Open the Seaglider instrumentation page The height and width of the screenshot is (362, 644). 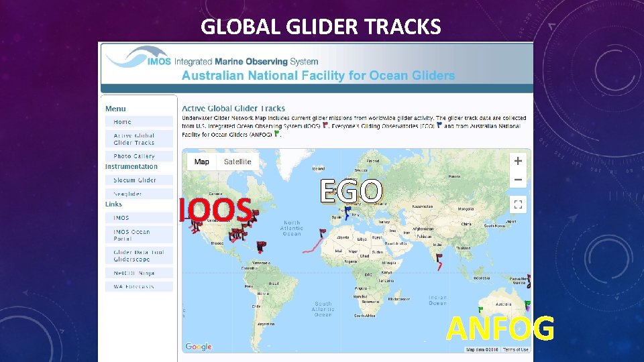click(139, 194)
